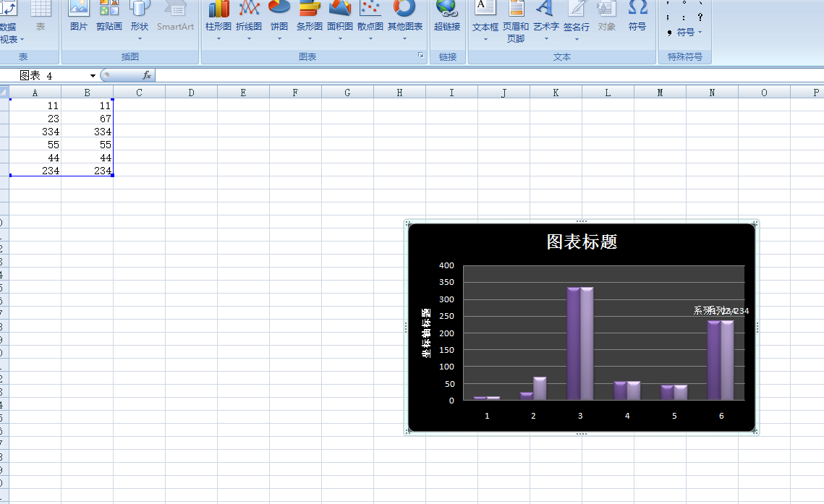Expand the line chart dropdown arrow

(249, 39)
